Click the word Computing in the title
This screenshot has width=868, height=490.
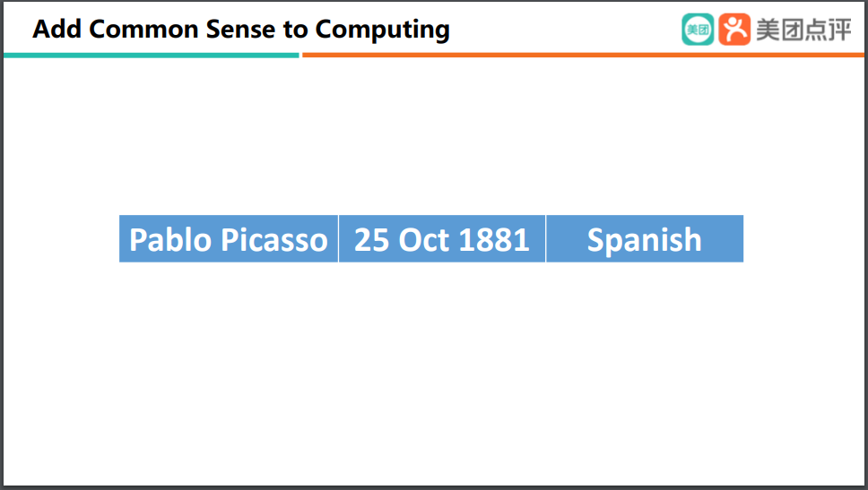point(383,30)
